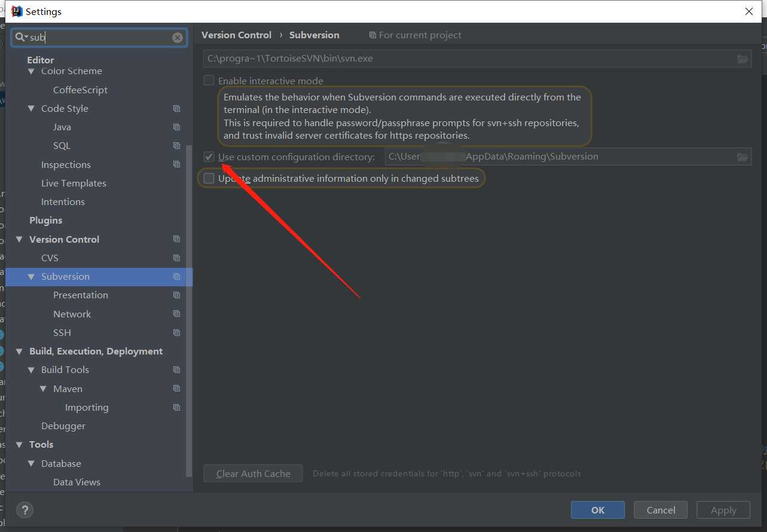Go to the Plugins settings page

click(x=45, y=221)
